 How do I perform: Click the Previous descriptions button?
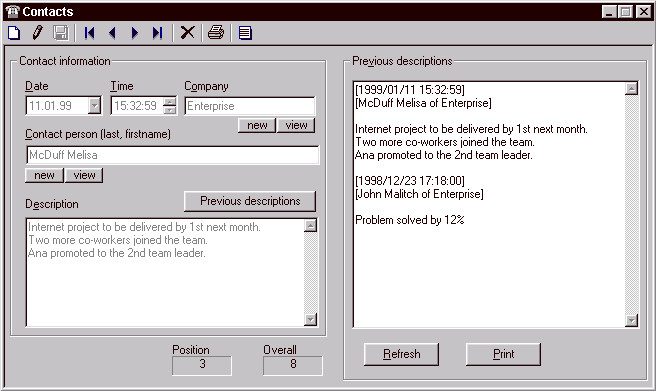pos(250,201)
